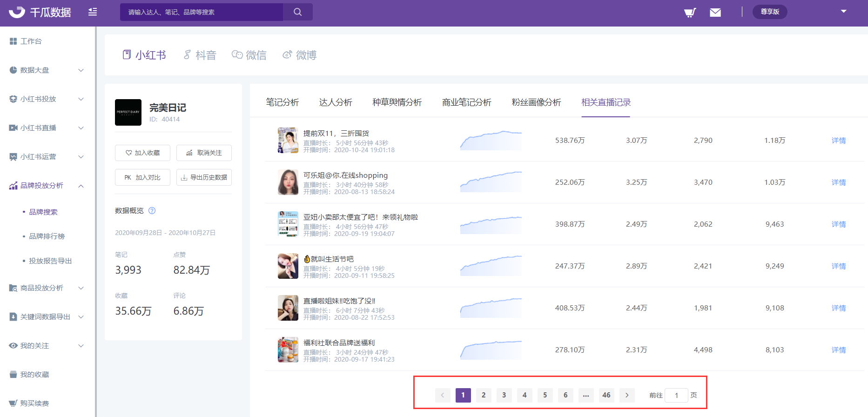
Task: Open 品牌搜索 submenu item
Action: pyautogui.click(x=43, y=212)
